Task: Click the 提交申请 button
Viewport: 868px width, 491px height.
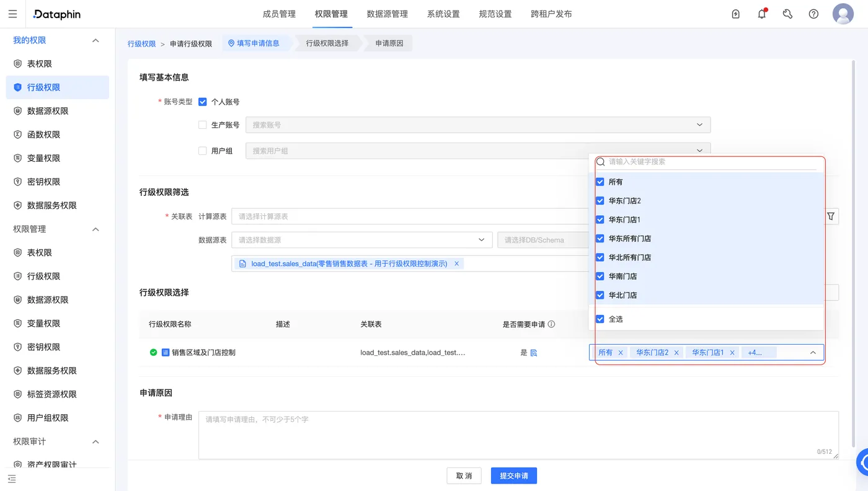Action: point(514,476)
